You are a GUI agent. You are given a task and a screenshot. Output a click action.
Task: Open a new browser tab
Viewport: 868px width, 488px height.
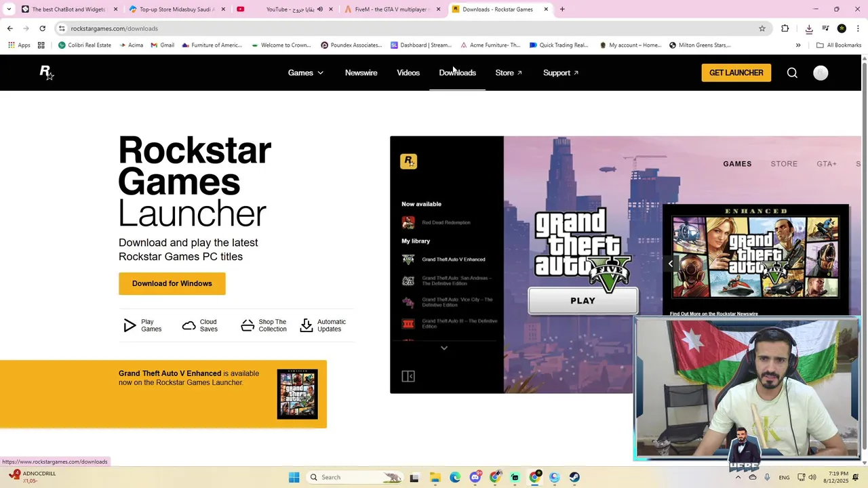pyautogui.click(x=562, y=9)
